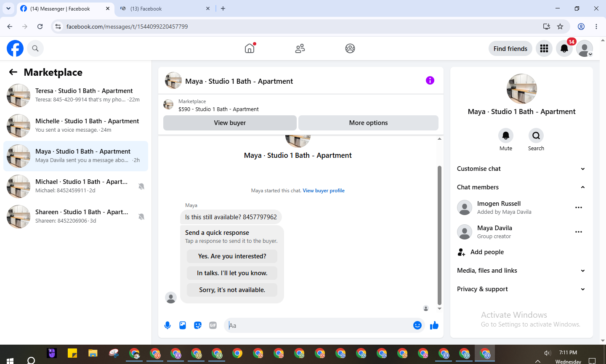The image size is (606, 364).
Task: Send quick response 'Sorry, it's not available.'
Action: coord(232,290)
